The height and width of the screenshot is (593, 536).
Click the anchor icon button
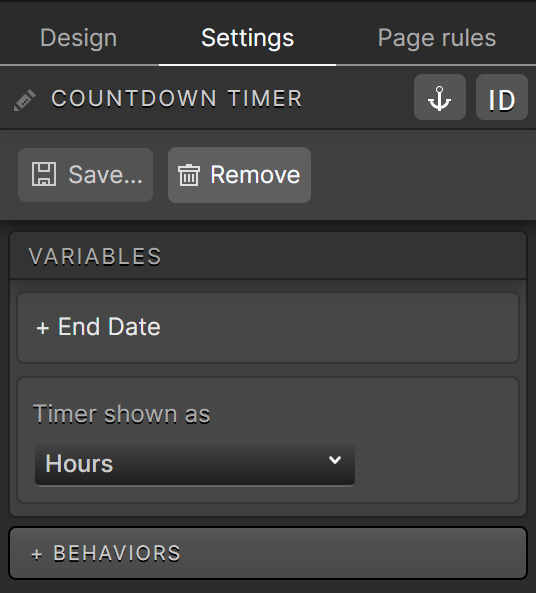(440, 97)
